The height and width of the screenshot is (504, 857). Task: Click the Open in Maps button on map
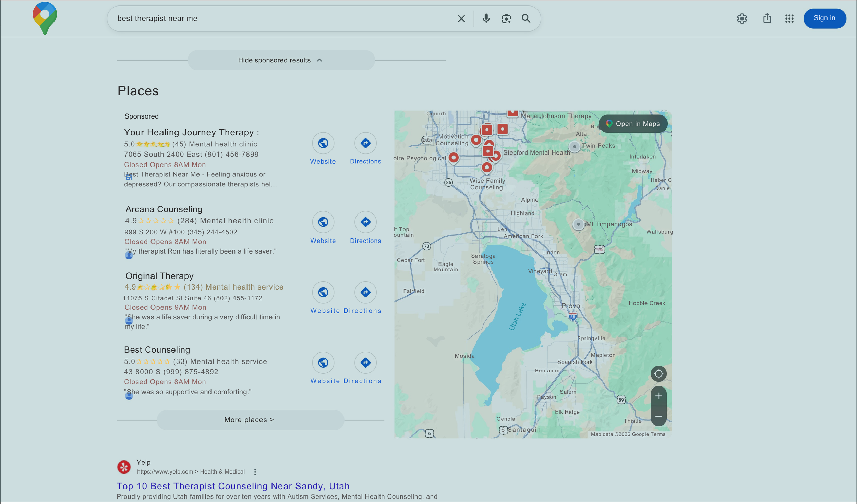tap(633, 124)
